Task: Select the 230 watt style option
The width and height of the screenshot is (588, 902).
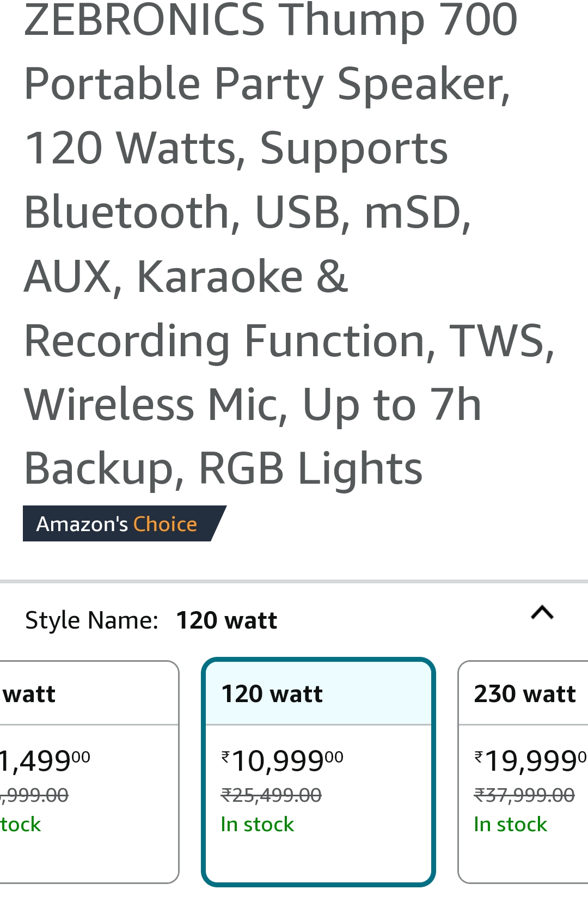Action: 523,772
